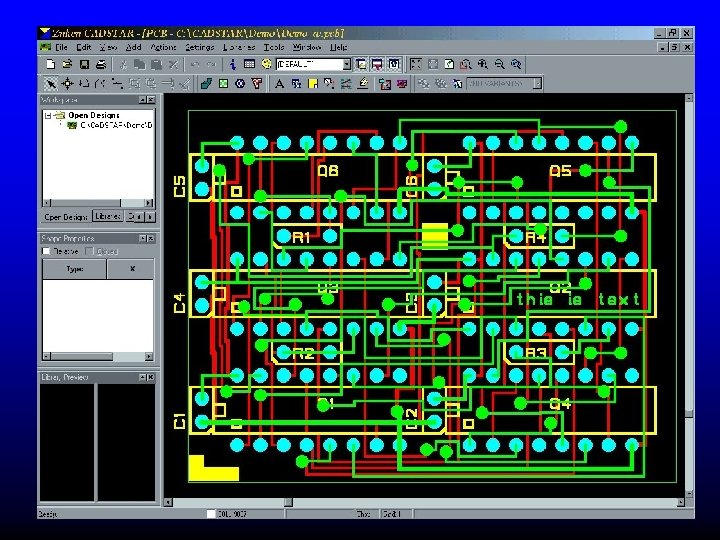This screenshot has width=720, height=540.
Task: Select the C:\CADSTAR\Demo design tree entry
Action: point(116,125)
